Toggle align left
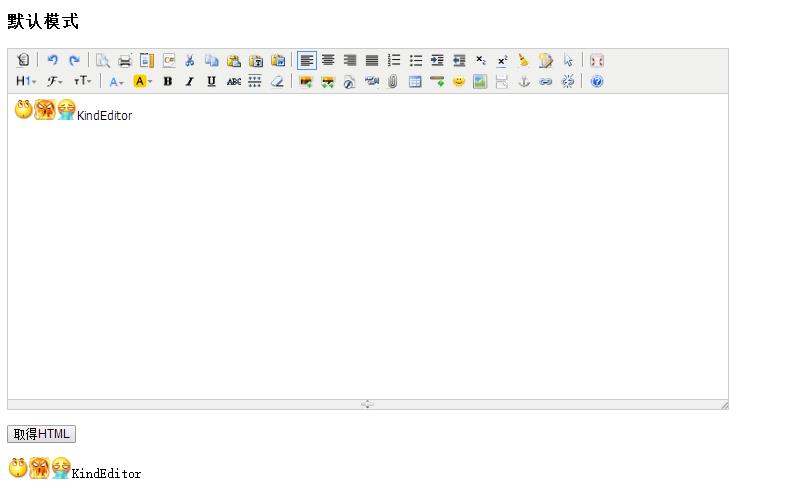This screenshot has width=804, height=498. pyautogui.click(x=307, y=60)
